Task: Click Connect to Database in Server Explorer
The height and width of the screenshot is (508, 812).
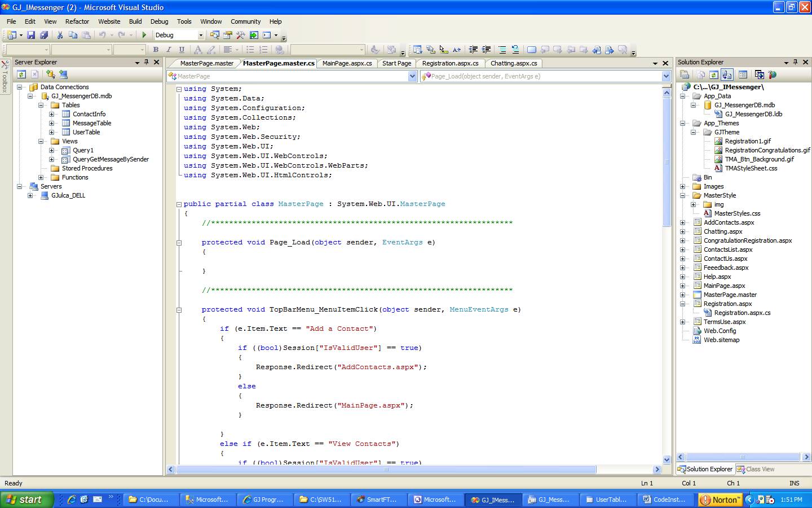Action: 50,75
